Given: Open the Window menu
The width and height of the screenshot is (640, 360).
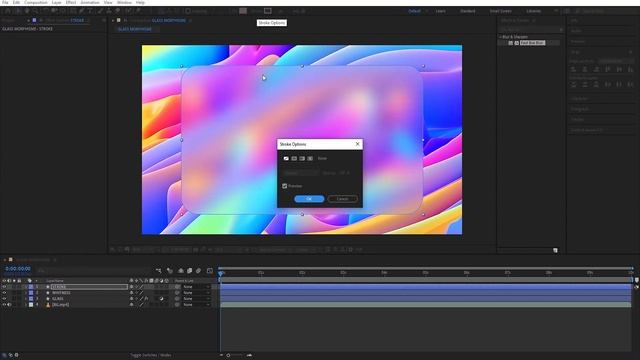Looking at the screenshot, I should pos(124,2).
